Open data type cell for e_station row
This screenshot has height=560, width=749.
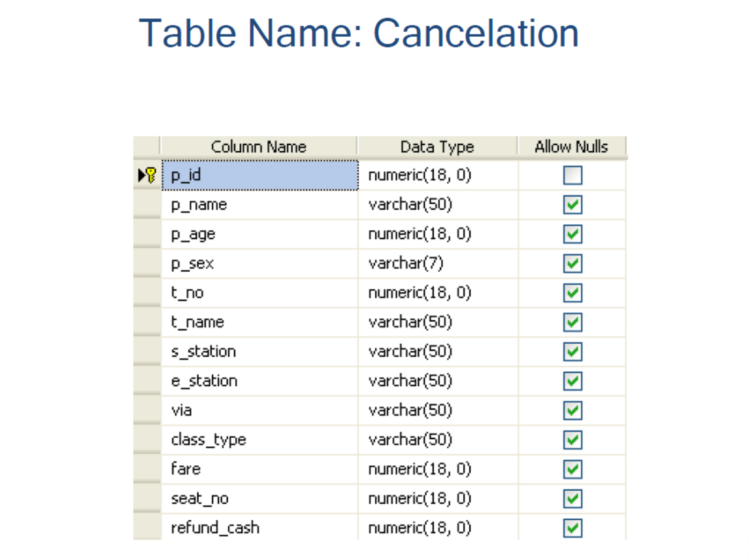437,381
